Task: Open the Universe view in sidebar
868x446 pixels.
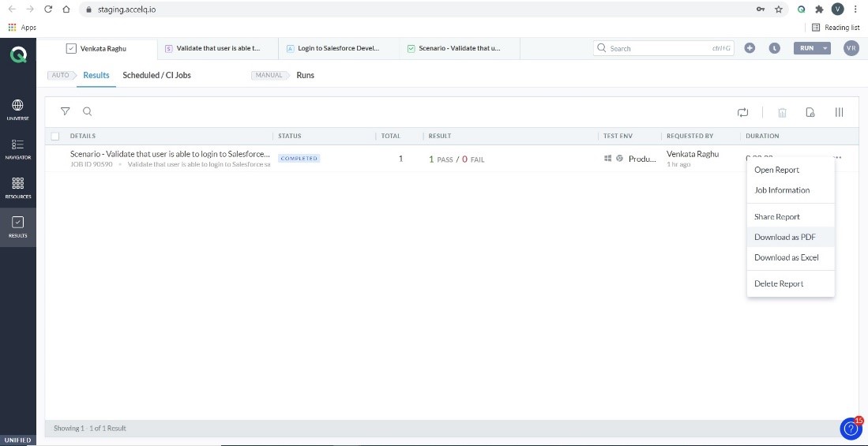Action: click(x=17, y=109)
